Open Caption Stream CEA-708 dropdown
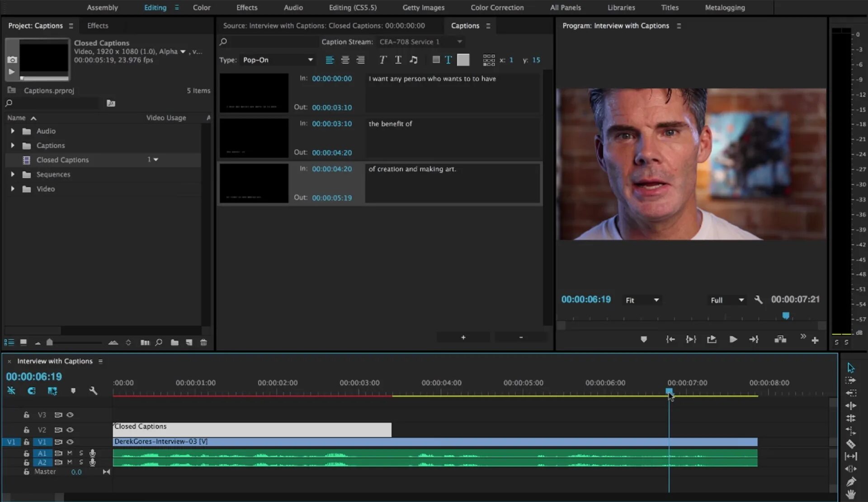868x502 pixels. point(420,42)
